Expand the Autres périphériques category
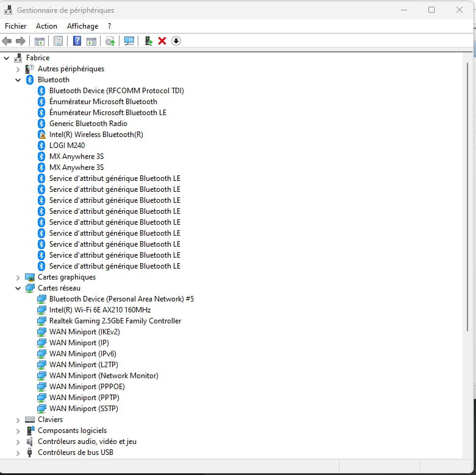 point(18,69)
